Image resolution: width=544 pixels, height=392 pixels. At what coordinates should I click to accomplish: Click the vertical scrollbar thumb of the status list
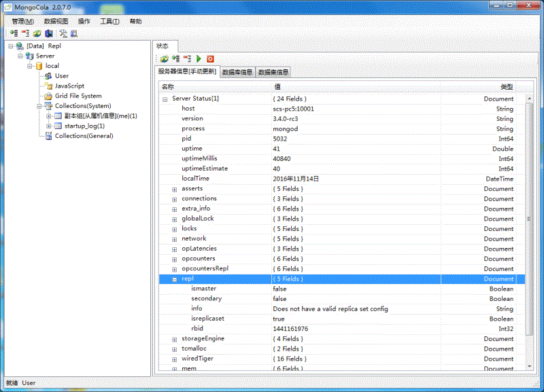(x=530, y=219)
